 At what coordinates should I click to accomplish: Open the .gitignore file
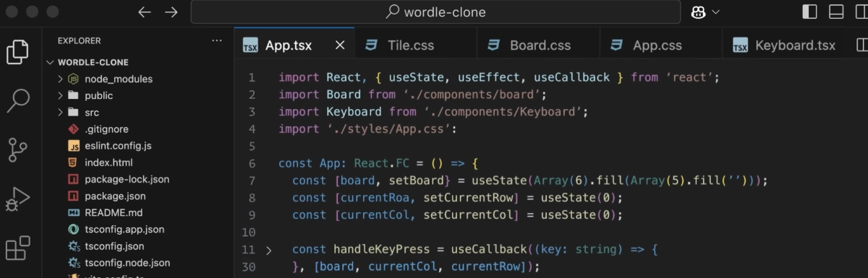pos(106,129)
